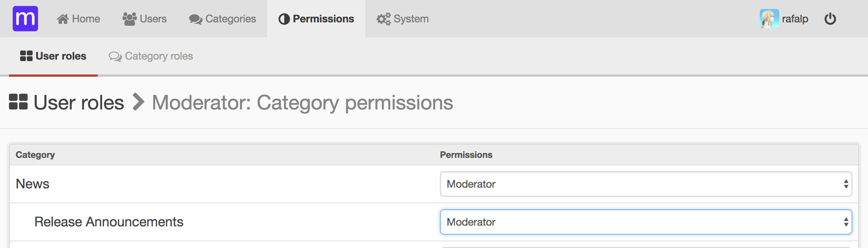Click the Permissions half-circle icon
This screenshot has height=248, width=868.
[x=284, y=19]
